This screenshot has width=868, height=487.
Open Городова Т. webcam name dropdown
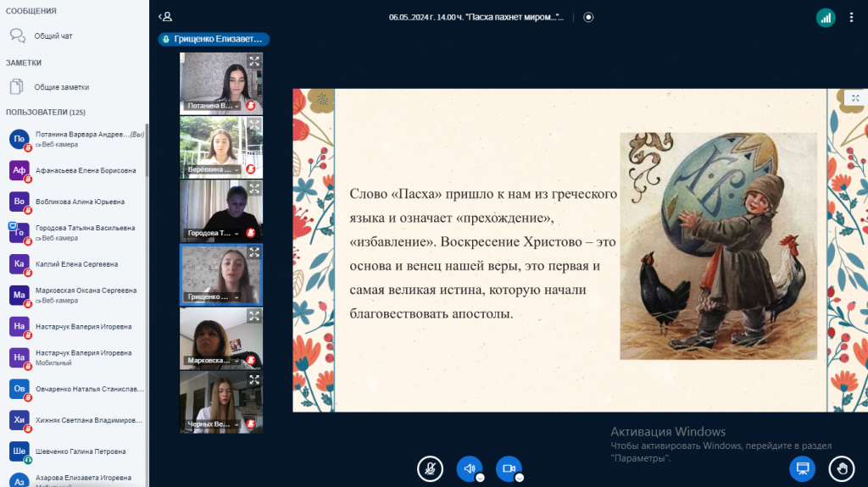[x=213, y=233]
